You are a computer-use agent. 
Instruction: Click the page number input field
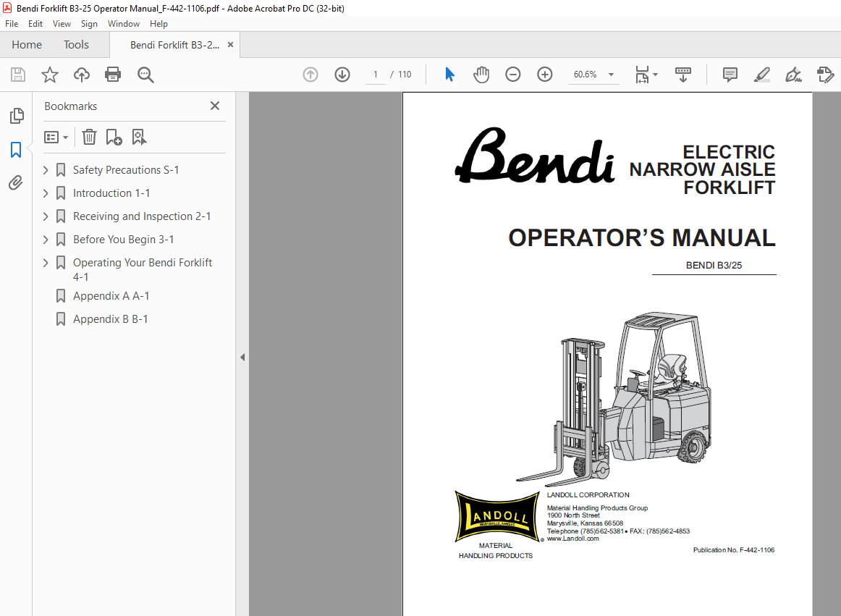pos(376,75)
